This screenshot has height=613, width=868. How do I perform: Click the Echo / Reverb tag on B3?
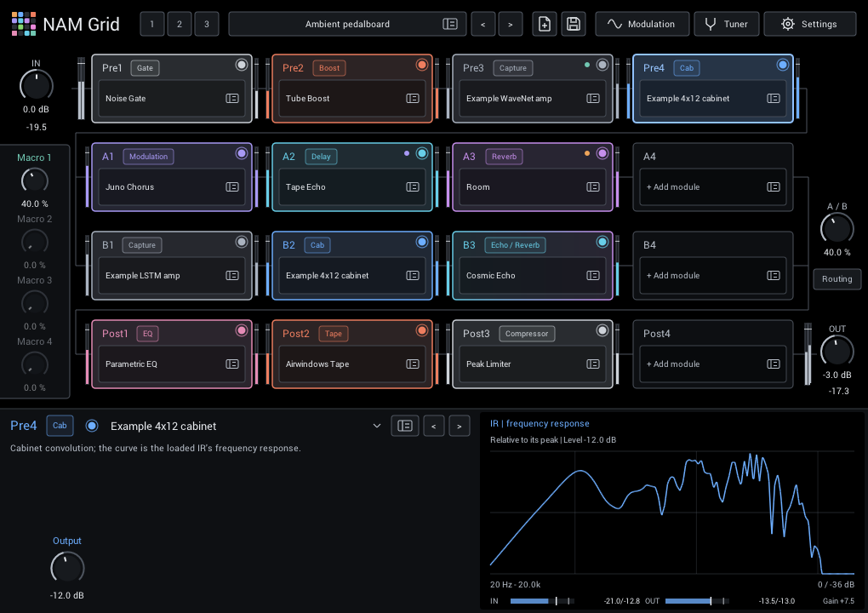(x=515, y=245)
